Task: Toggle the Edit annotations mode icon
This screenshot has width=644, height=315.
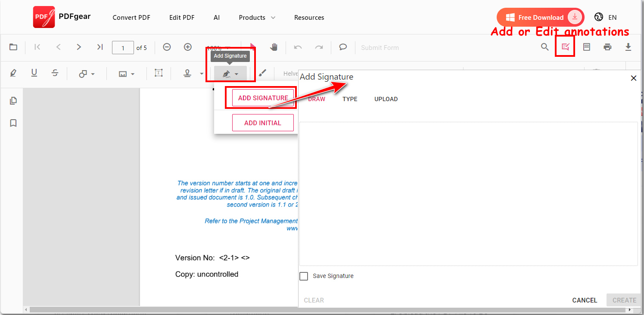Action: coord(565,46)
